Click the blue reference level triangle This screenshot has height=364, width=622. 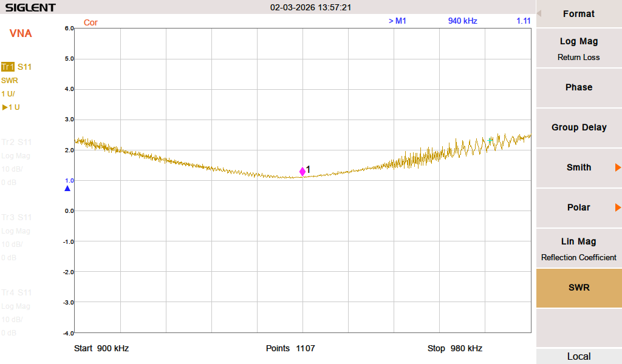tap(67, 189)
